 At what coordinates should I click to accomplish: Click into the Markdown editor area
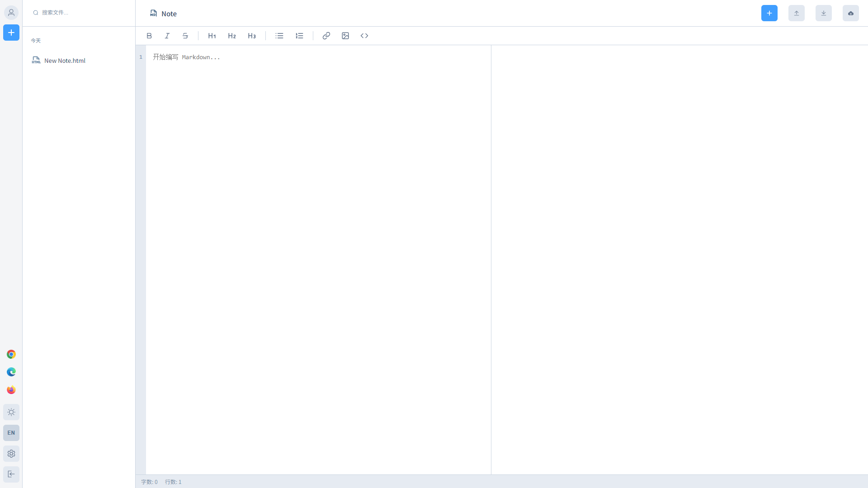tap(318, 260)
